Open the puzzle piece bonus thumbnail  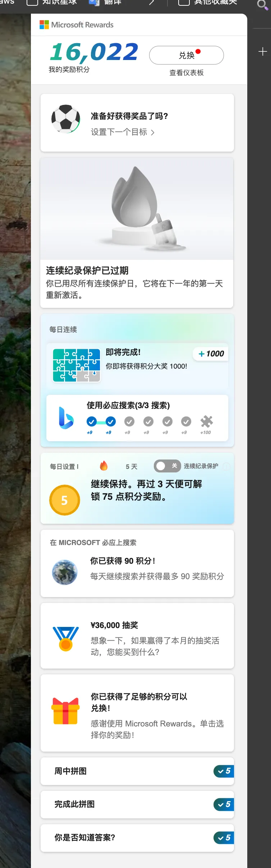click(x=77, y=365)
